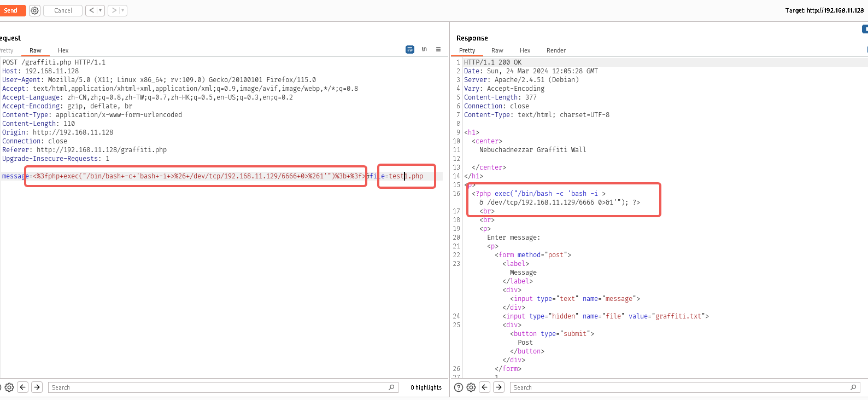
Task: Click the Host: 192.168.11.128 header line
Action: click(x=40, y=71)
